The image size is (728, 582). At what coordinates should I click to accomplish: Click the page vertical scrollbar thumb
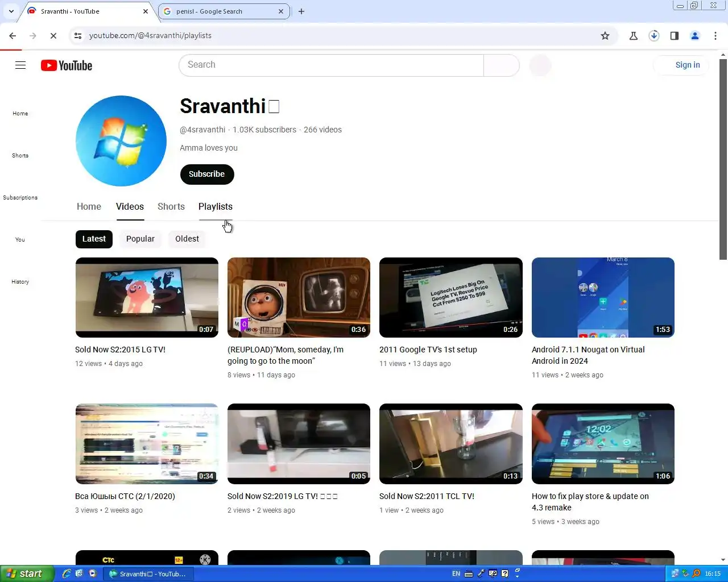click(723, 159)
